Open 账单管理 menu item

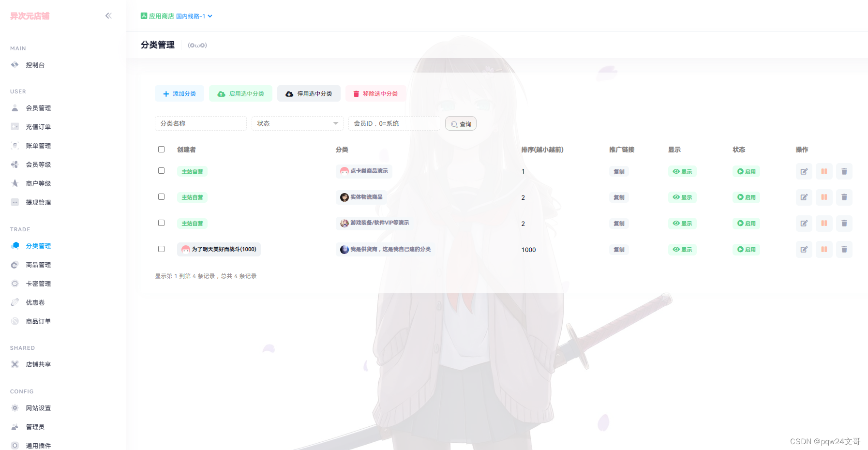tap(38, 146)
